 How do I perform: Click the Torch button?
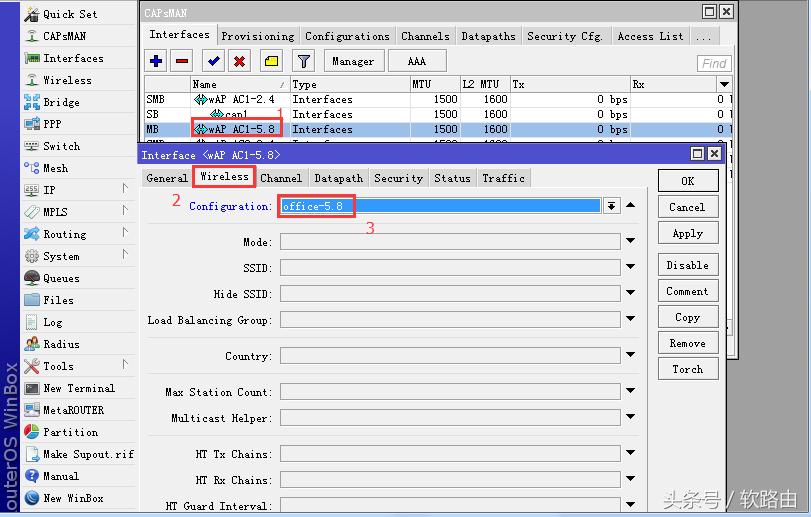pyautogui.click(x=687, y=369)
